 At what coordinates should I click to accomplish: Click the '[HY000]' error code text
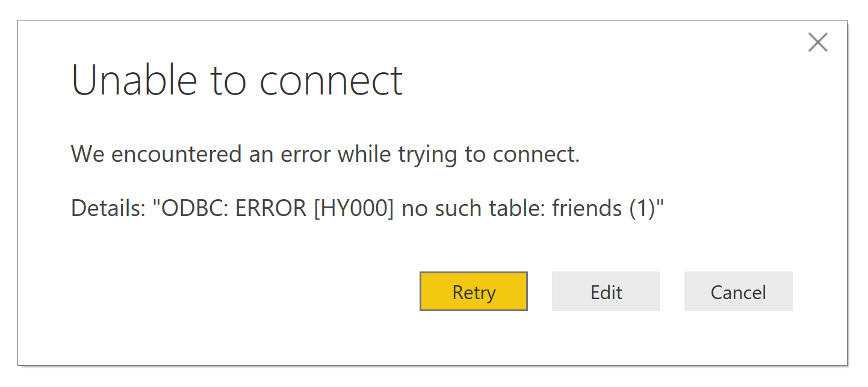[x=353, y=208]
